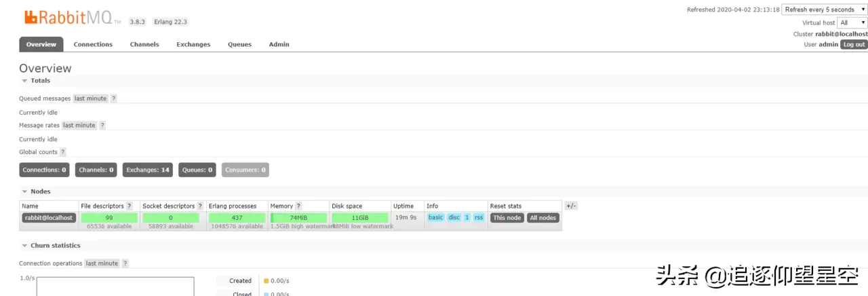Open the Virtual host dropdown
The width and height of the screenshot is (868, 296).
852,22
